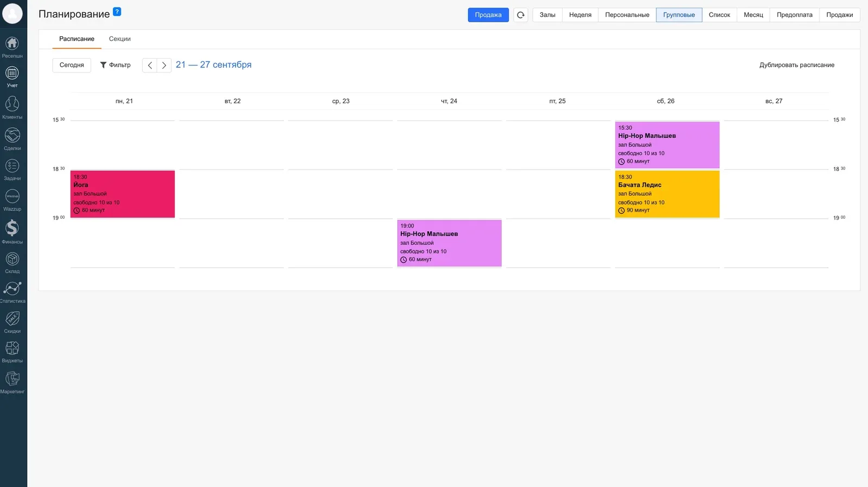Screen dimensions: 868x487
Task: Go to Сделки handshake icon
Action: pos(12,135)
